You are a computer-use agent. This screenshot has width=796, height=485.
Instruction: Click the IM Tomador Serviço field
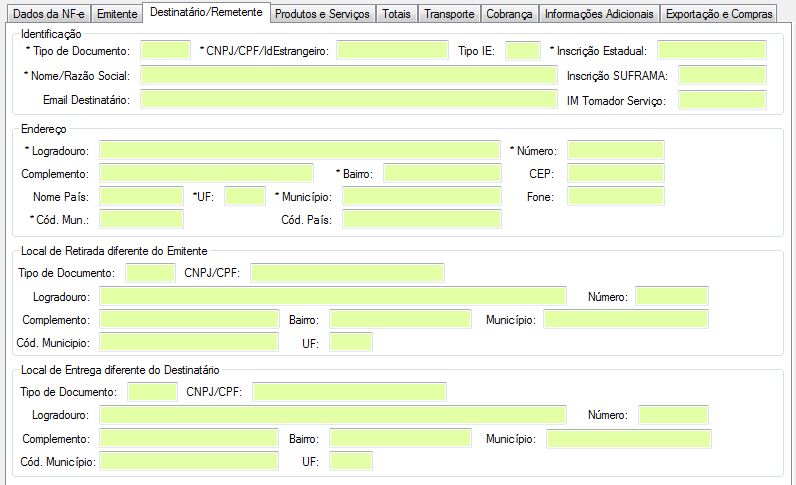tap(721, 99)
